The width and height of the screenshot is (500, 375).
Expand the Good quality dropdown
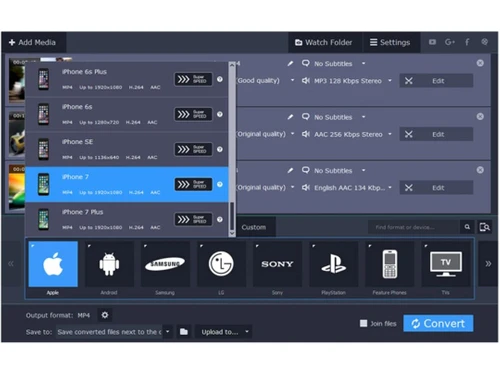click(292, 80)
